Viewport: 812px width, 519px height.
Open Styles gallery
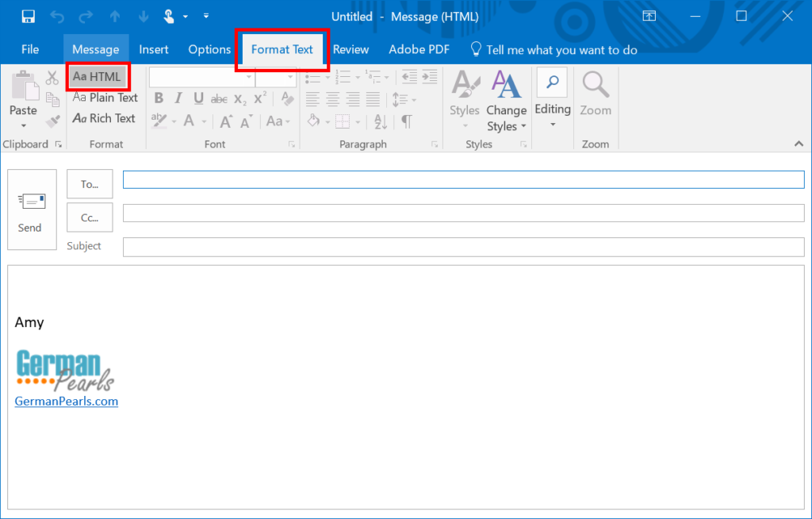point(465,99)
